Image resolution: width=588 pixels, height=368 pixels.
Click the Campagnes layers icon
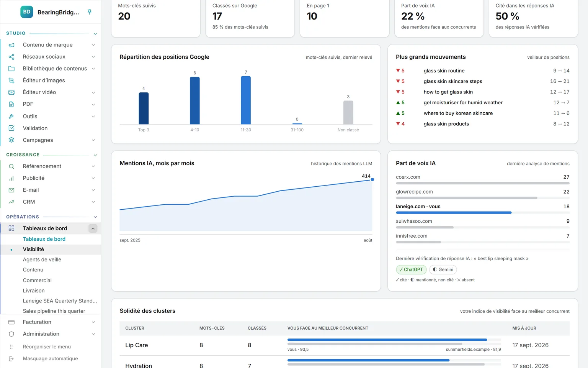[11, 140]
